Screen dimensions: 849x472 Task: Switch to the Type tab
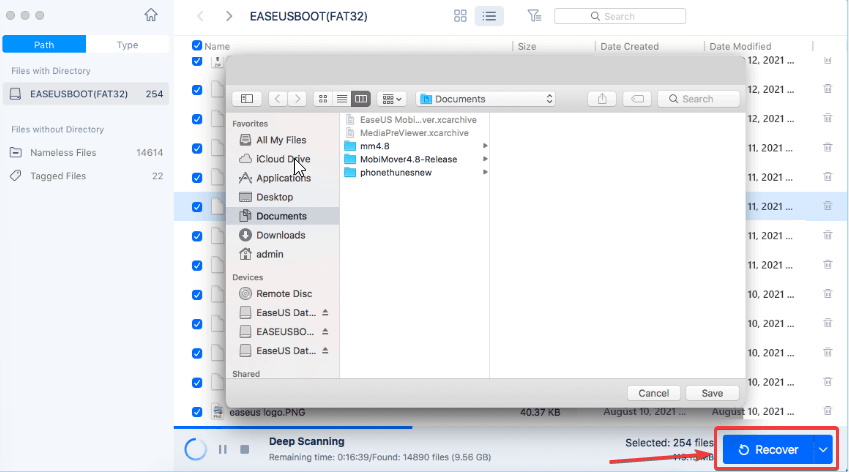pos(127,44)
